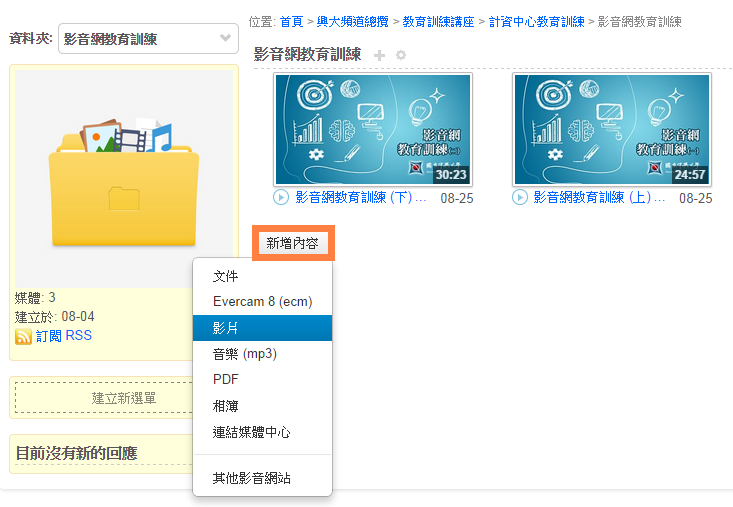
Task: Click the orange RSS feed icon
Action: 24,337
